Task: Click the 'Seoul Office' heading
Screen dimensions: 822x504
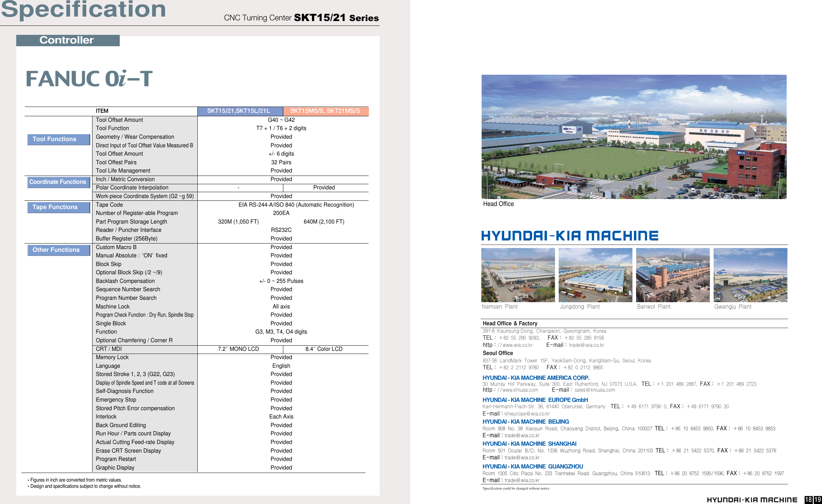Action: [498, 353]
